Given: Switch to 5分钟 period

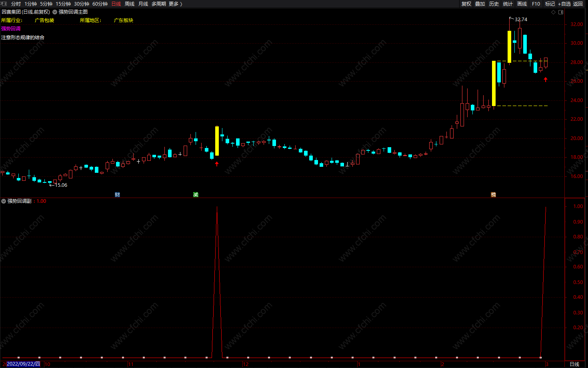Looking at the screenshot, I should pos(46,4).
